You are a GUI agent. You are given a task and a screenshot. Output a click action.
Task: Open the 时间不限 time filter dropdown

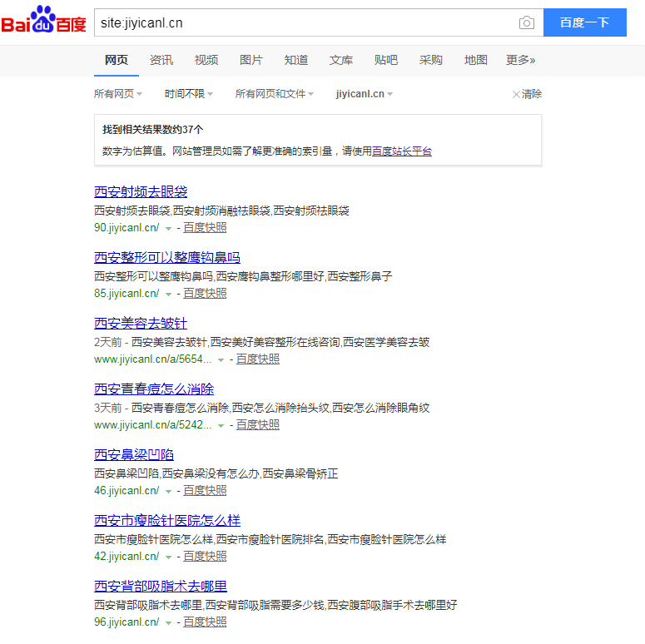189,94
